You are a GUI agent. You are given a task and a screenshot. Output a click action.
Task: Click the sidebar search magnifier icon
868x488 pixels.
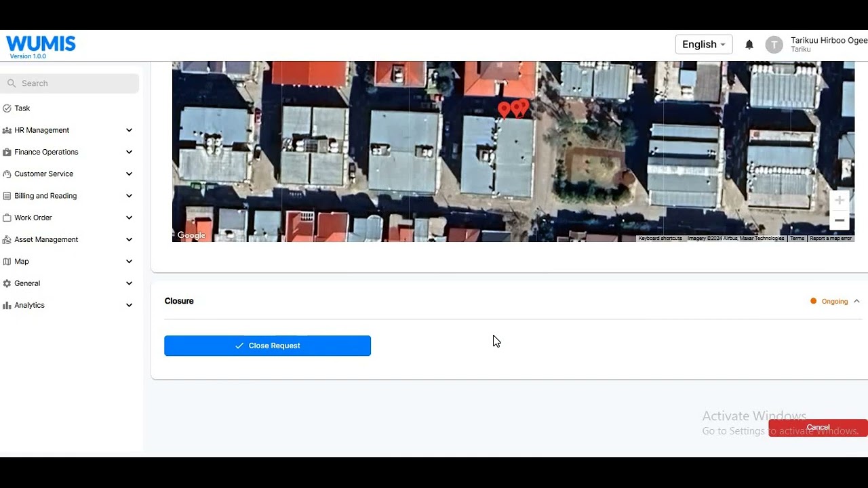[x=12, y=83]
